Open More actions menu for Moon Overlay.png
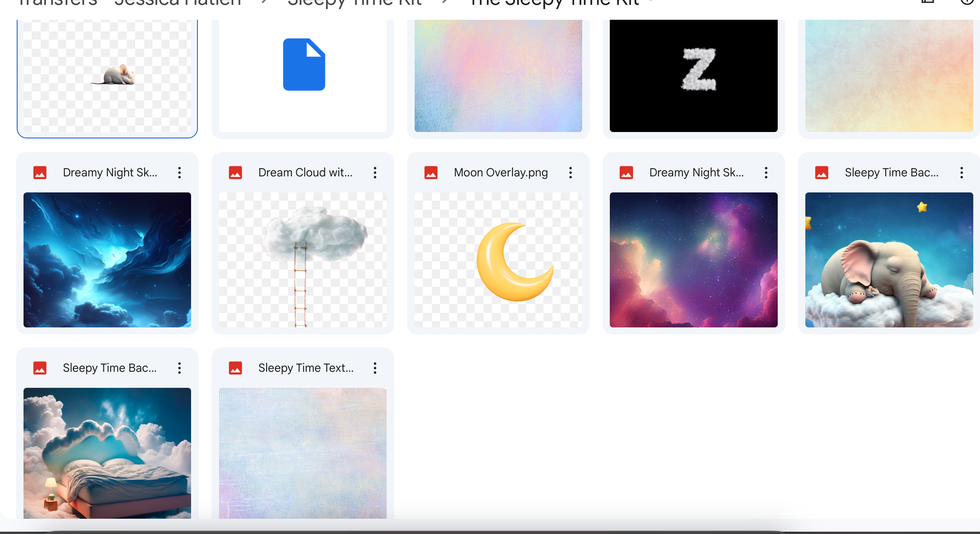 (x=570, y=173)
